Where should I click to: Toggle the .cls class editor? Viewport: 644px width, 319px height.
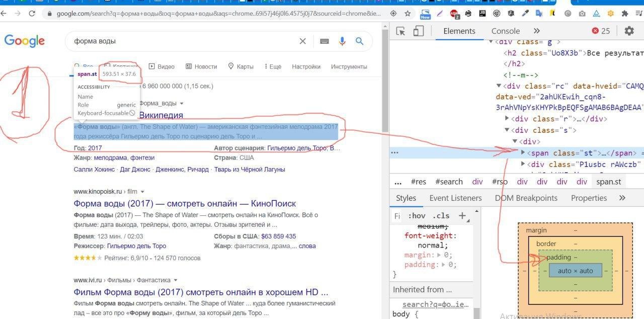point(442,216)
